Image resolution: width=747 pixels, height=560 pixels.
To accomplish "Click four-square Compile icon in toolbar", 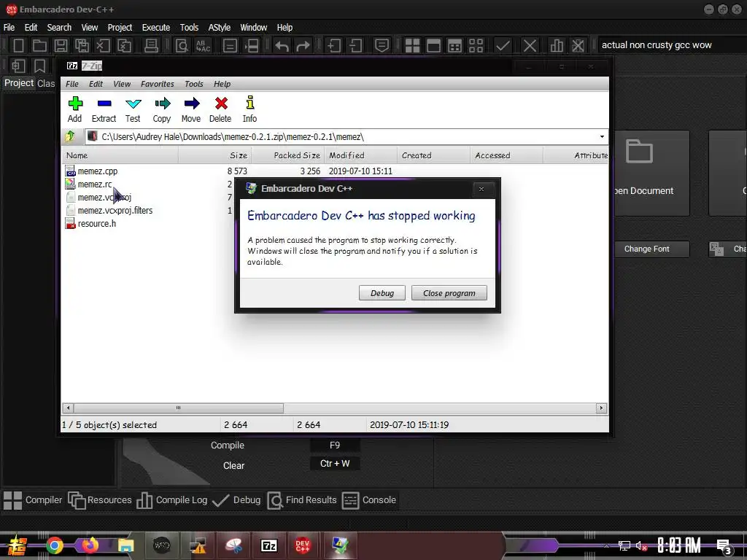I will pos(412,46).
